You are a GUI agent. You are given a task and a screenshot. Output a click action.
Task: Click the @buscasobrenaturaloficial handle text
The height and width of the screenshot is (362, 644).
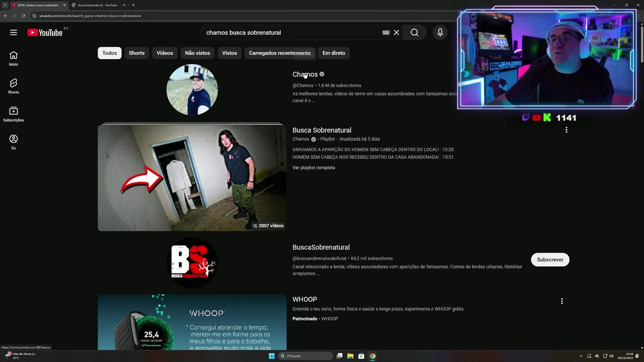[x=319, y=258]
